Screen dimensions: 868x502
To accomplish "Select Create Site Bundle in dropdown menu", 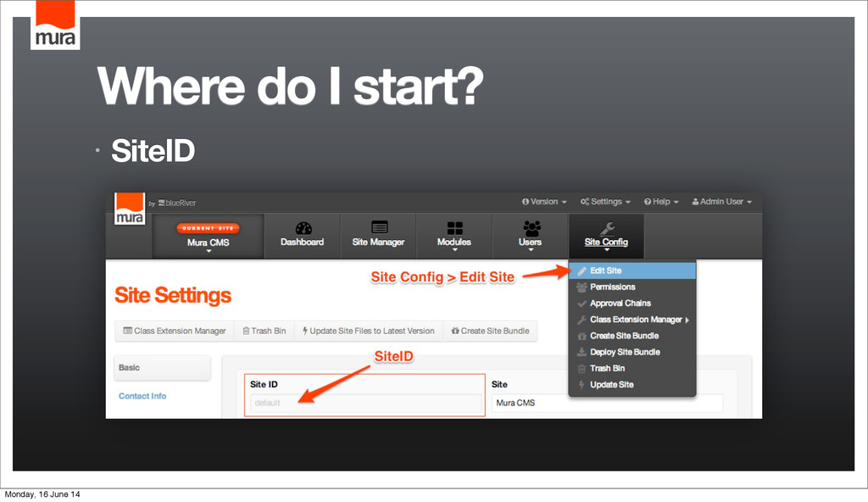I will click(632, 336).
